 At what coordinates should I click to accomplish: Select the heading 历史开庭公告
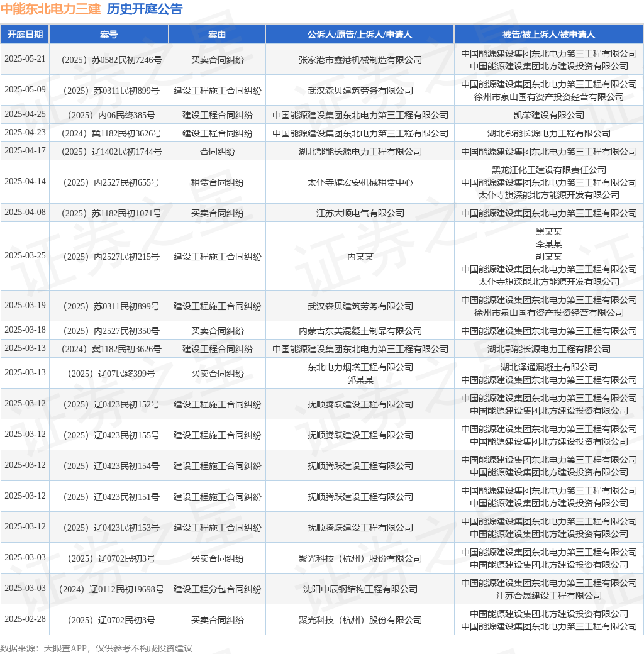pyautogui.click(x=145, y=9)
